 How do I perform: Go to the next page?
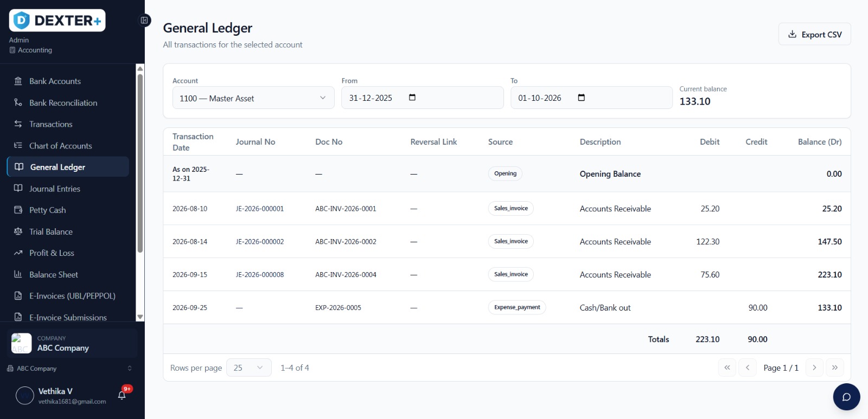[x=814, y=368]
